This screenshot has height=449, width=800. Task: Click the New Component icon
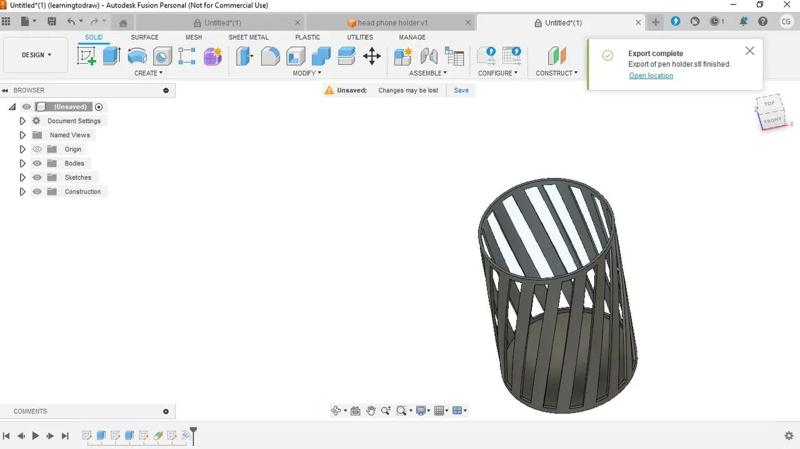point(403,56)
